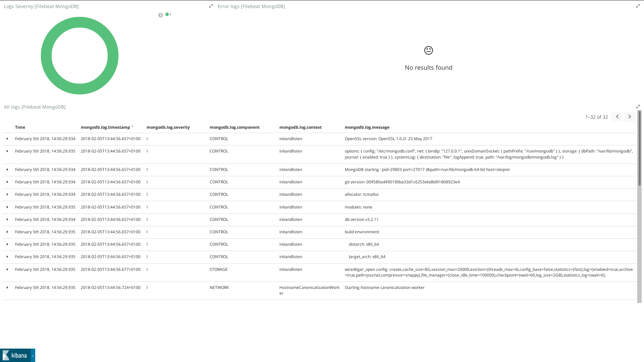Open the All logs panel title

click(35, 107)
